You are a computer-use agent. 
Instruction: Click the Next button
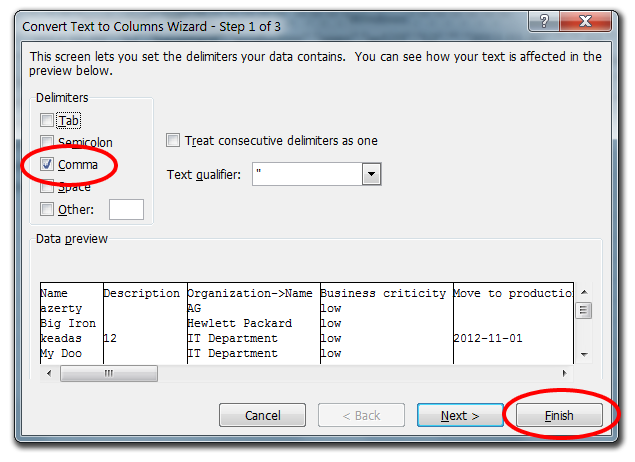click(x=460, y=415)
